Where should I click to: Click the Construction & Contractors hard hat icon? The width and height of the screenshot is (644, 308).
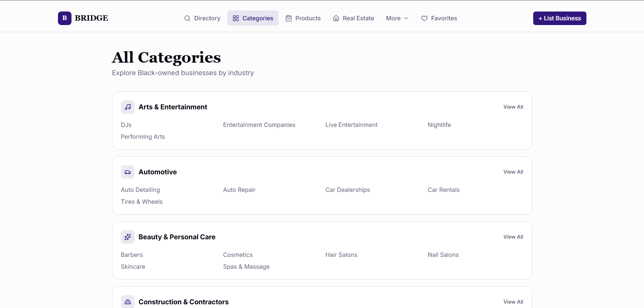tap(128, 302)
